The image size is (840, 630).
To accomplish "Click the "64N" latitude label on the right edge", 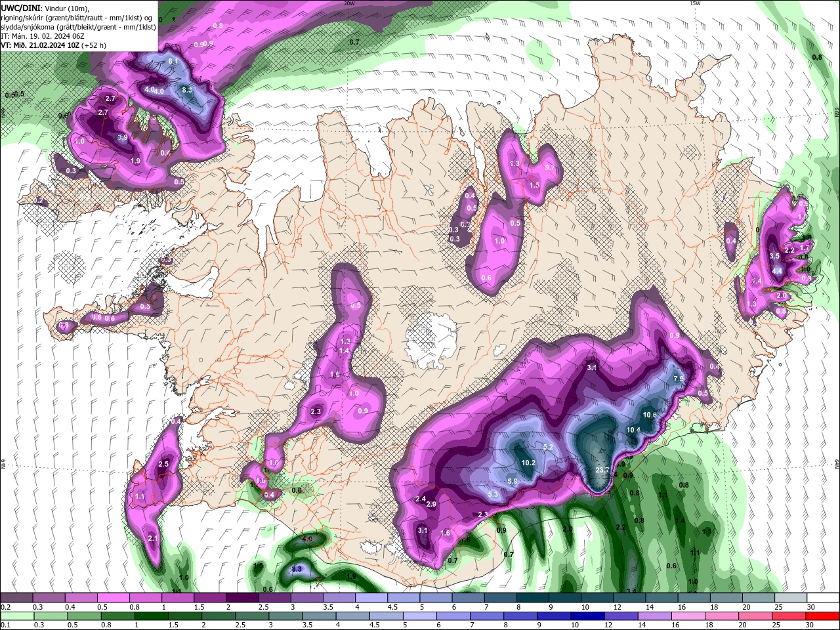I will pyautogui.click(x=837, y=464).
